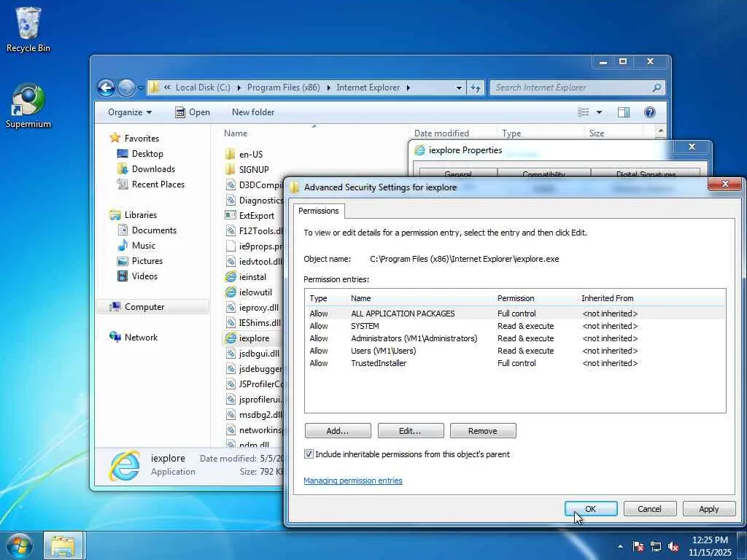Expand the Local Disk (C:) breadcrumb arrow
Viewport: 747px width, 560px height.
coord(239,87)
